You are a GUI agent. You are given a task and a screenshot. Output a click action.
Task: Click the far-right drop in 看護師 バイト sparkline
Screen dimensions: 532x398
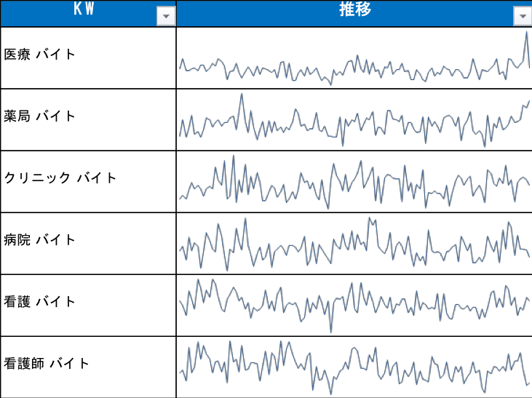pyautogui.click(x=528, y=383)
